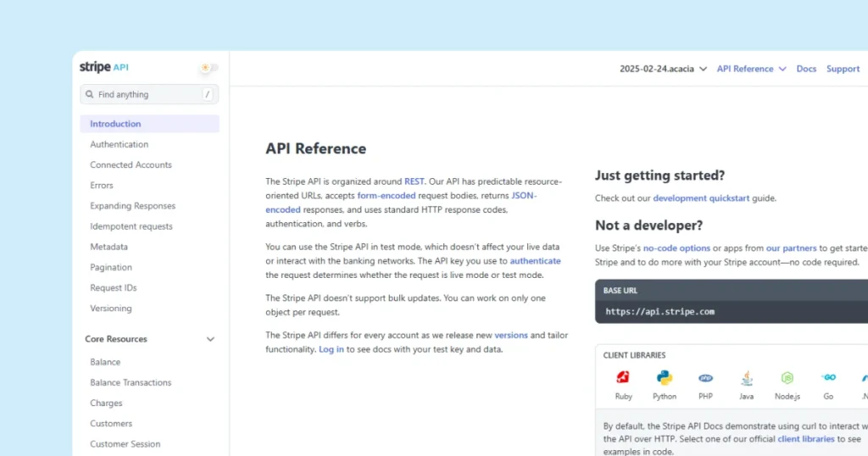Toggle the light/dark theme switch
This screenshot has height=456, width=868.
point(209,68)
